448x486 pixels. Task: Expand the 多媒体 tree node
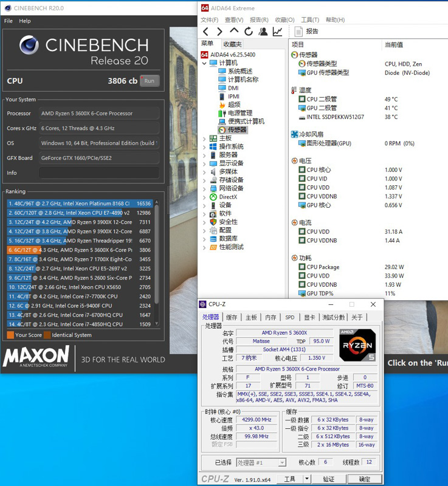(x=204, y=172)
